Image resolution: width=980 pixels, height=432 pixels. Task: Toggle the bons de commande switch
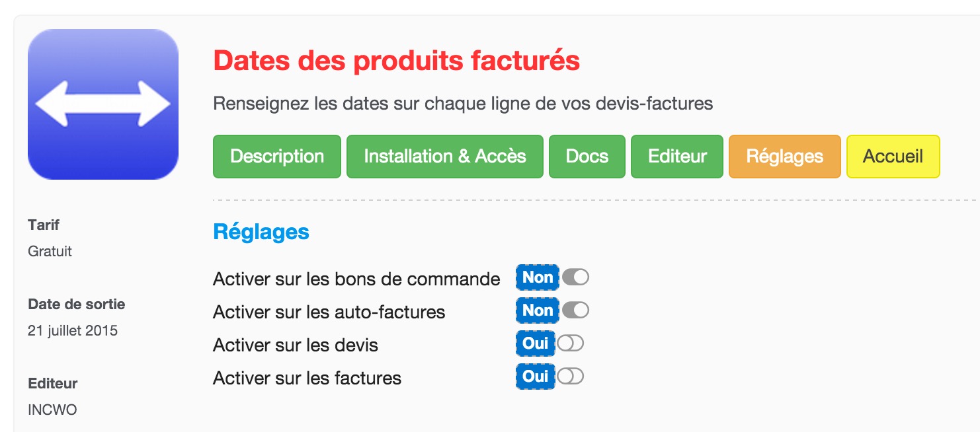(575, 277)
